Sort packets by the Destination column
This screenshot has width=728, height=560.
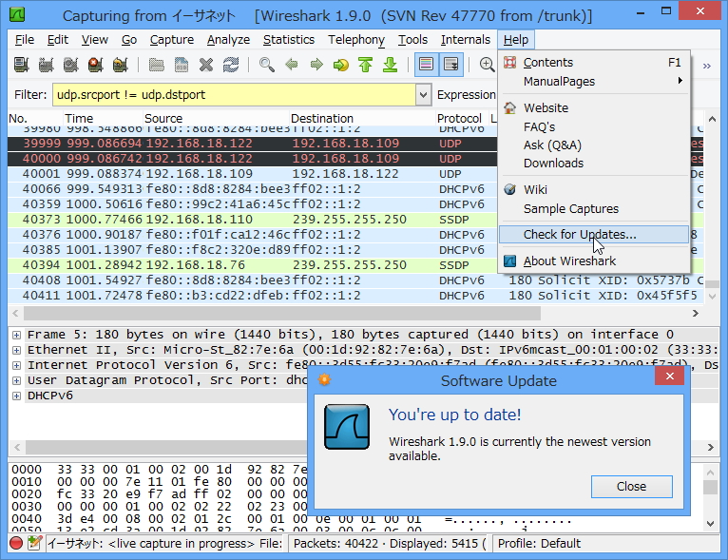tap(362, 119)
